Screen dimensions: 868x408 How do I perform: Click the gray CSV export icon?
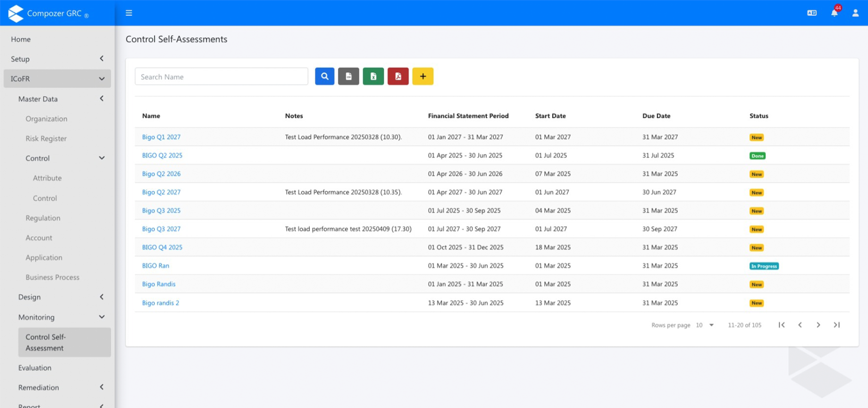click(348, 76)
